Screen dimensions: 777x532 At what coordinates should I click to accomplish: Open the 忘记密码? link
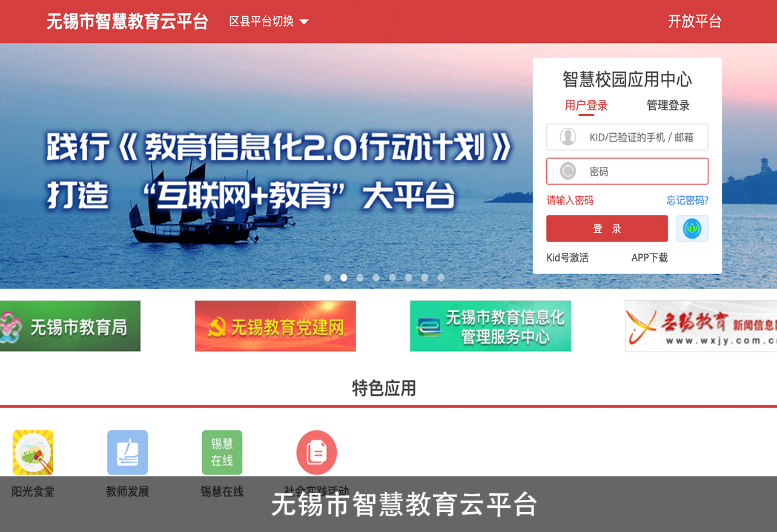click(x=687, y=200)
